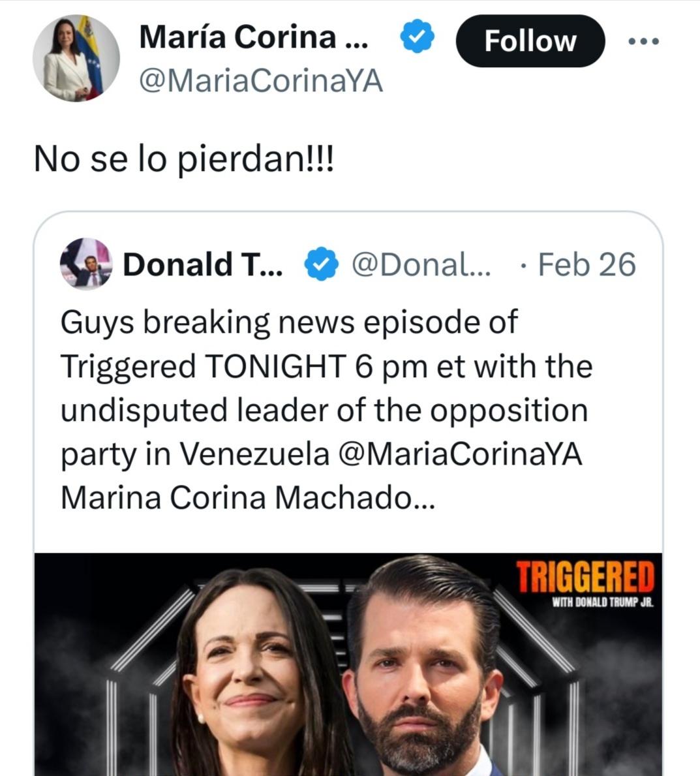Screen dimensions: 700x776
Task: Open the María Corina ... display name
Action: click(x=253, y=37)
